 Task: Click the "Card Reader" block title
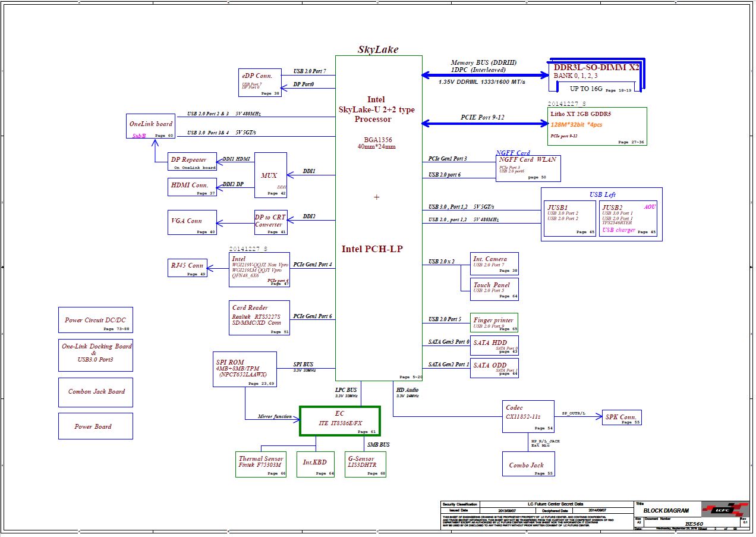tap(250, 308)
